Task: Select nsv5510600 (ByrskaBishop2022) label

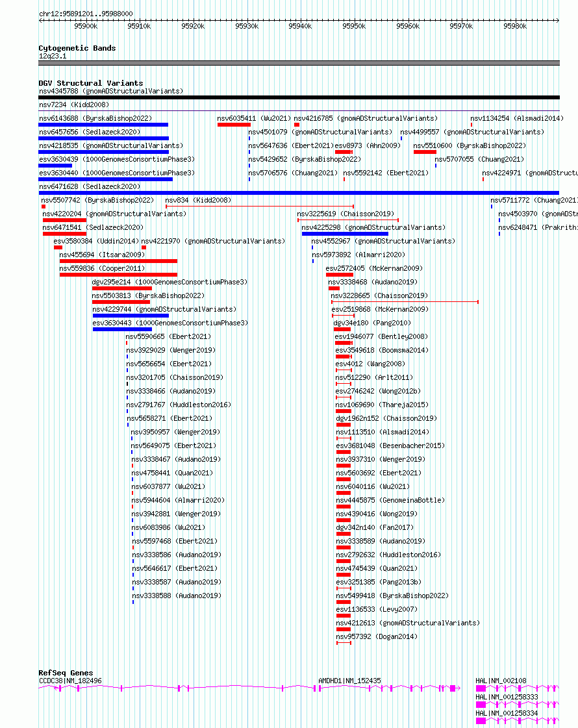Action: [470, 145]
